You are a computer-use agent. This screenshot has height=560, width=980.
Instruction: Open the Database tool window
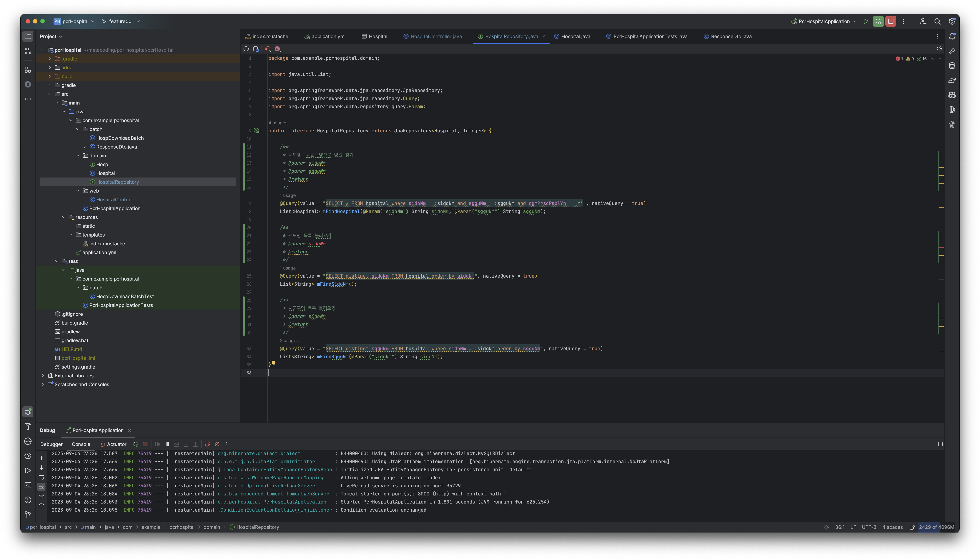952,66
